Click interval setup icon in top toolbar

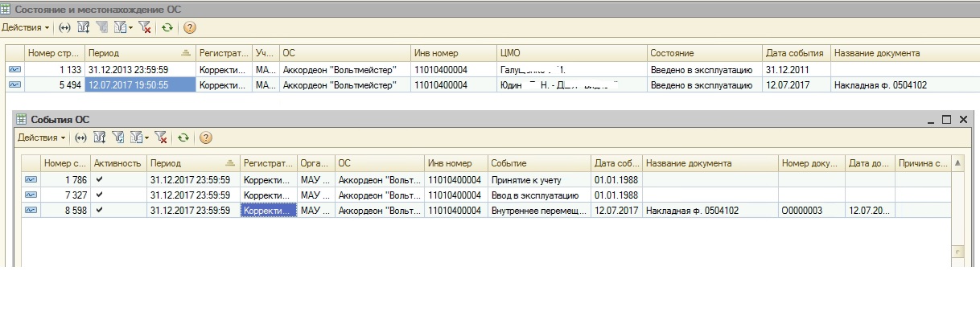tap(64, 27)
